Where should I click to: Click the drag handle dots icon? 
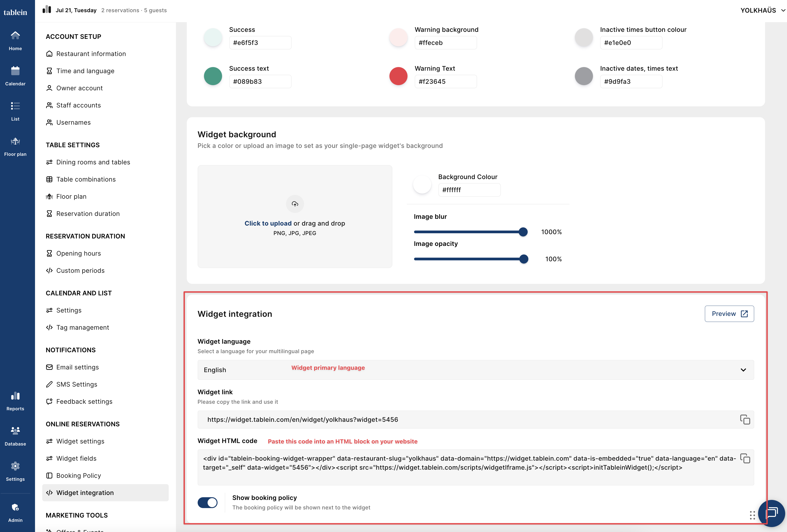752,515
